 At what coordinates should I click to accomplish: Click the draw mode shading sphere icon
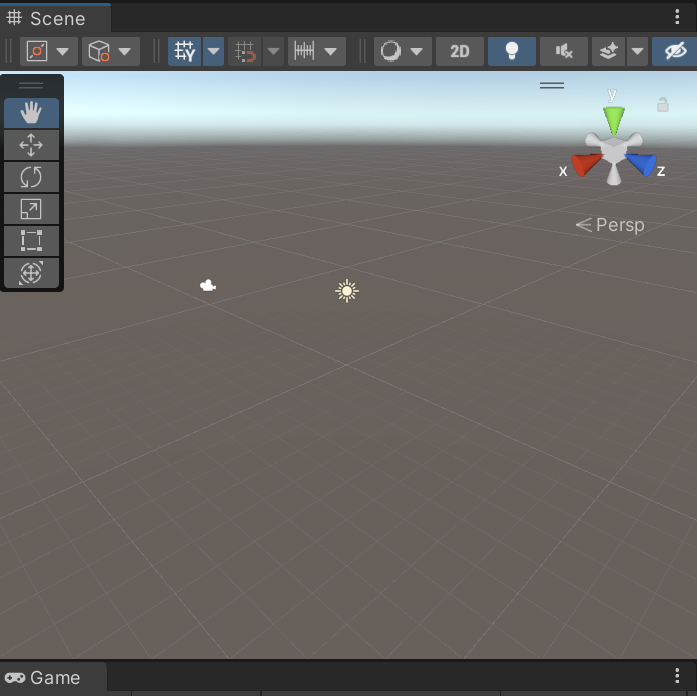(x=391, y=51)
